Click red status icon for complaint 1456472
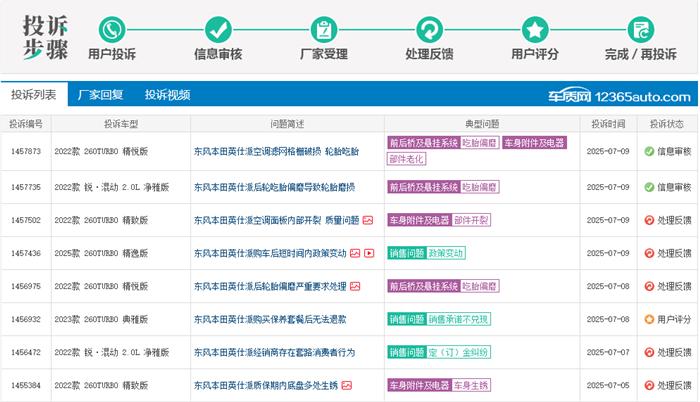700x402 pixels. 649,352
